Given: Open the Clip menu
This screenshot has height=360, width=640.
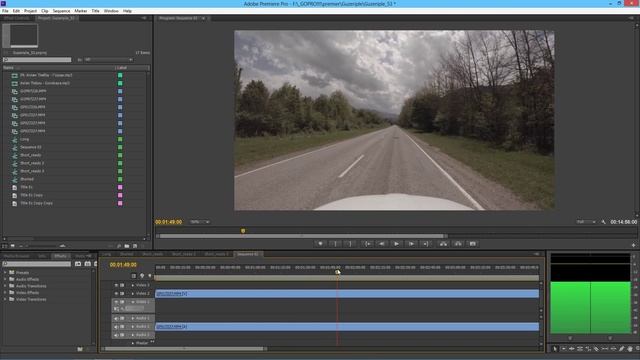Looking at the screenshot, I should click(44, 11).
